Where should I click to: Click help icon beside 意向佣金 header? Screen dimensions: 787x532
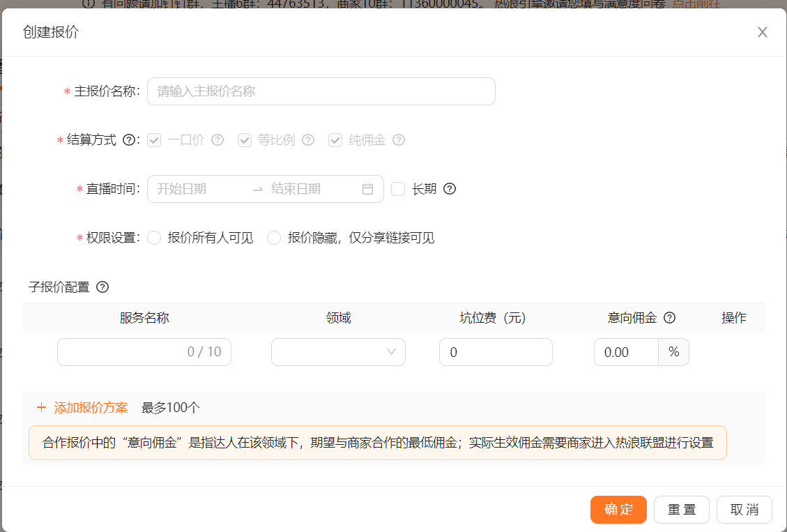pos(670,318)
